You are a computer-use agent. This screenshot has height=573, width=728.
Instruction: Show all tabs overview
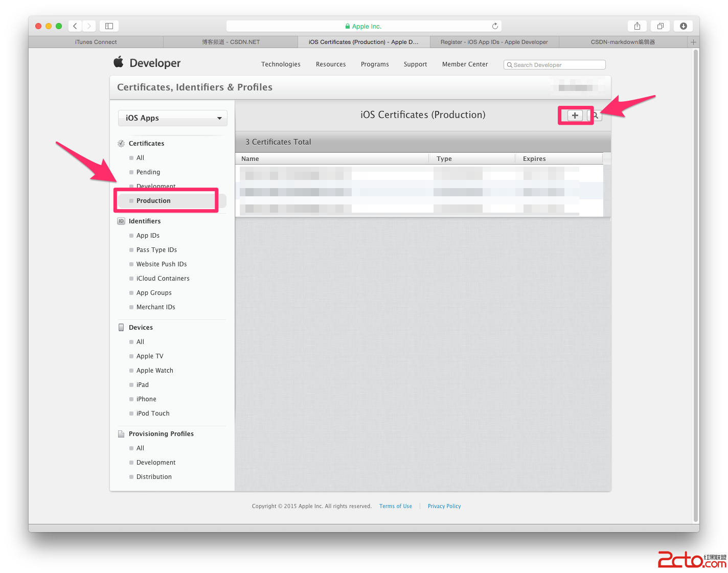pos(660,26)
